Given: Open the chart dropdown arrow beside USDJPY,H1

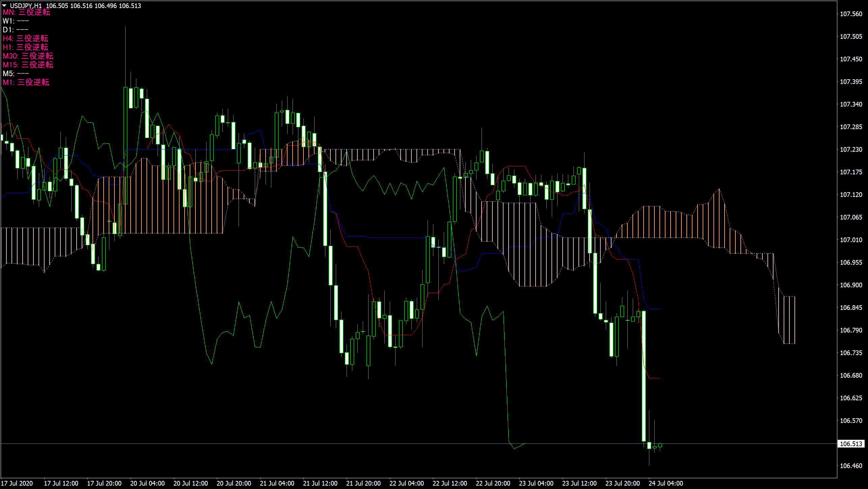Looking at the screenshot, I should [4, 5].
